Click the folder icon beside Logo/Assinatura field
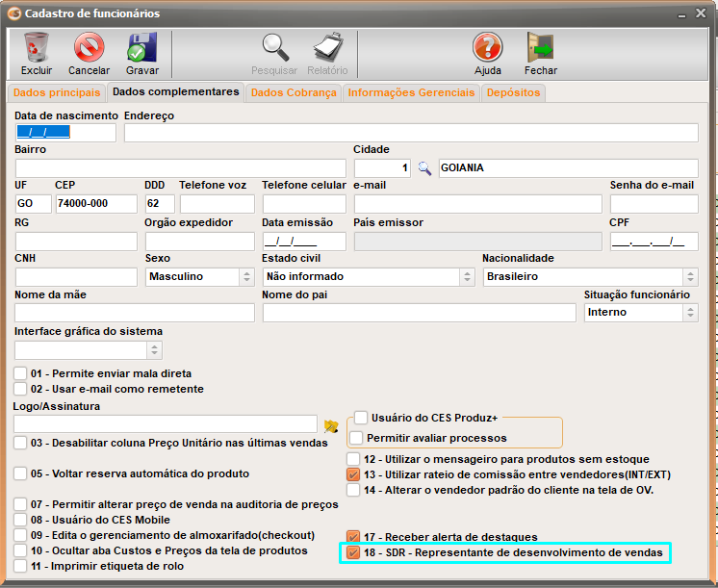The image size is (718, 588). pos(331,424)
